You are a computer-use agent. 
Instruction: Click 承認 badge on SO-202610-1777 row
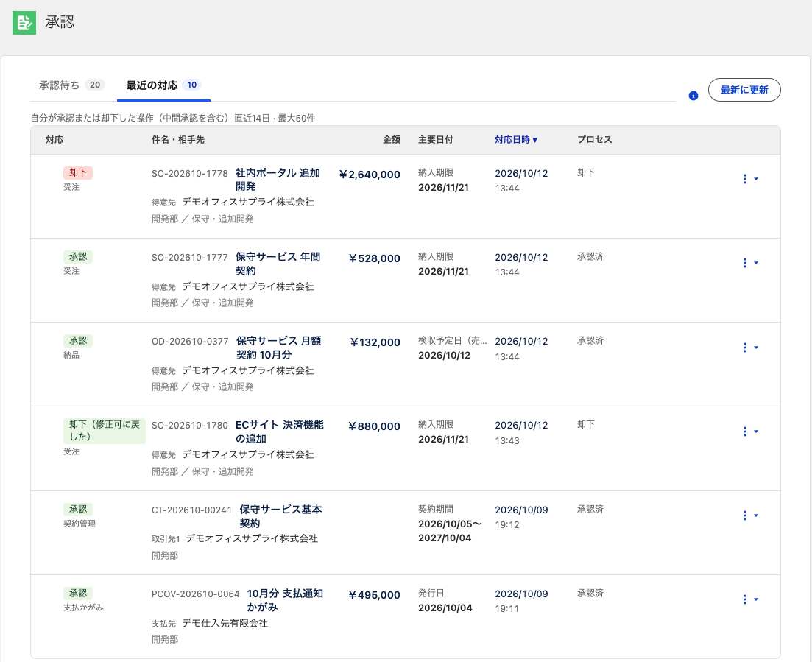coord(78,256)
